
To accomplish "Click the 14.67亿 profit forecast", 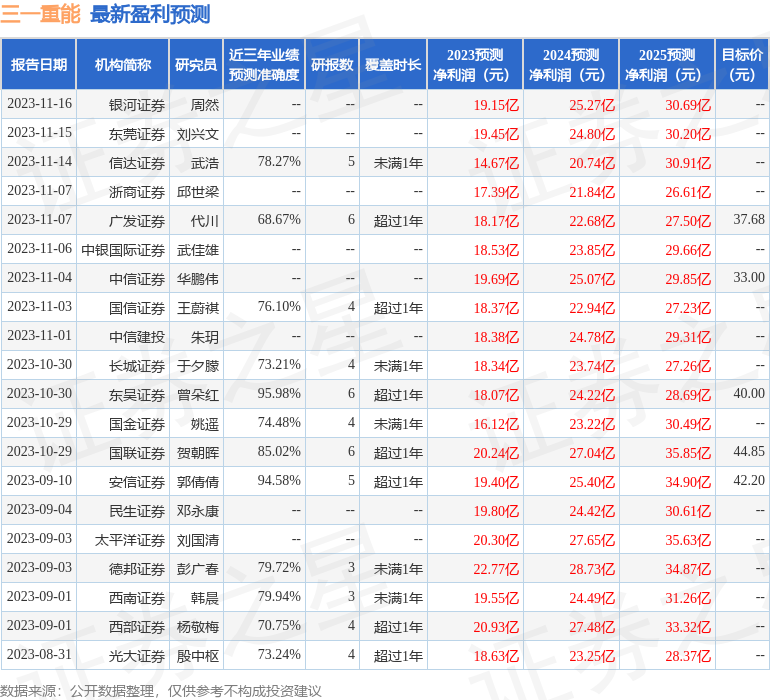I will click(x=496, y=163).
